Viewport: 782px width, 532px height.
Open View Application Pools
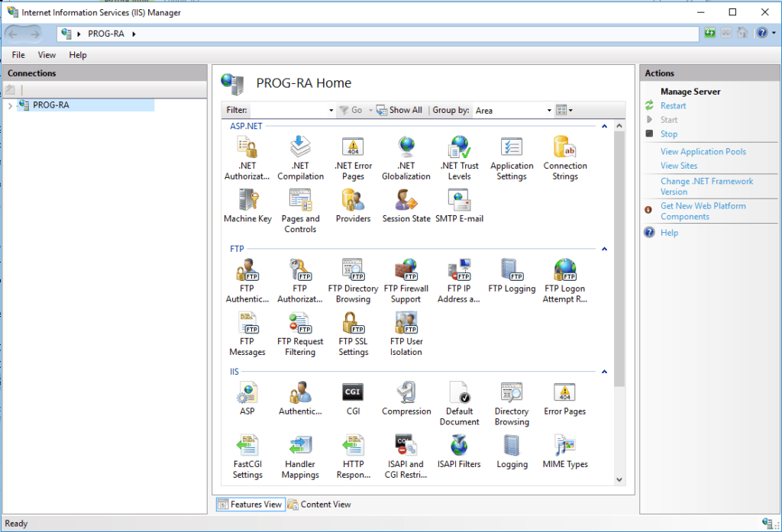tap(703, 151)
